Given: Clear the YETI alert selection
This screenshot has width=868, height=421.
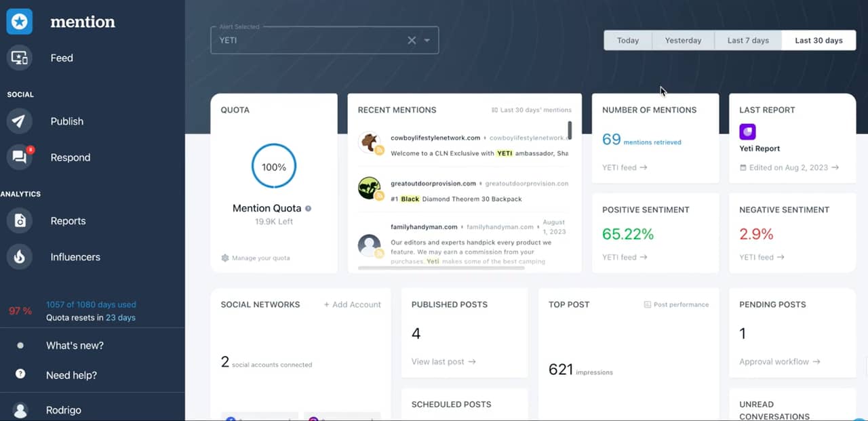Looking at the screenshot, I should (x=412, y=41).
